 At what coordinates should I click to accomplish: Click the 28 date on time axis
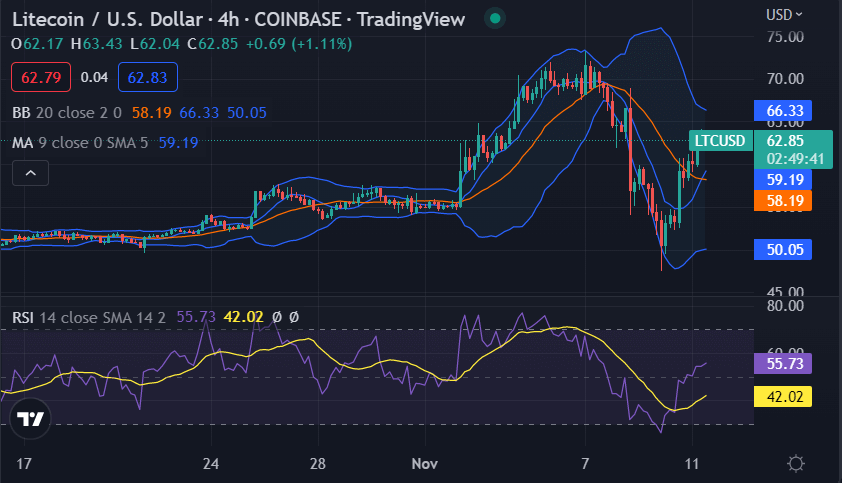pos(318,464)
